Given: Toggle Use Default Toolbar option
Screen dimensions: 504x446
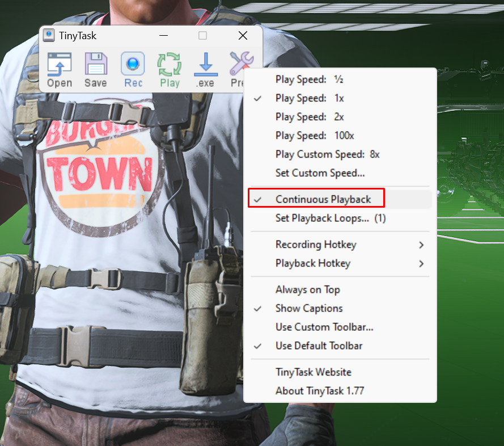Looking at the screenshot, I should coord(340,346).
